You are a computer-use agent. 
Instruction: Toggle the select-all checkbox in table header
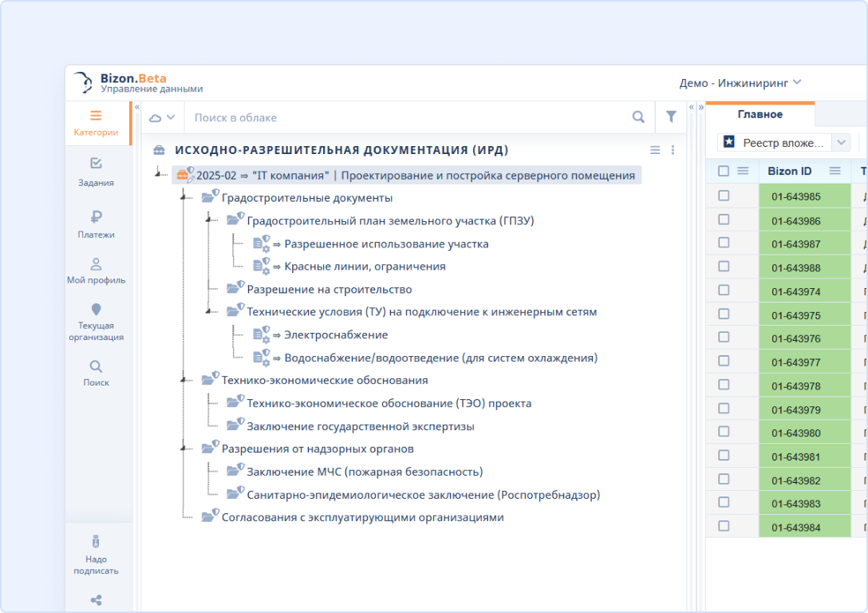tap(724, 171)
